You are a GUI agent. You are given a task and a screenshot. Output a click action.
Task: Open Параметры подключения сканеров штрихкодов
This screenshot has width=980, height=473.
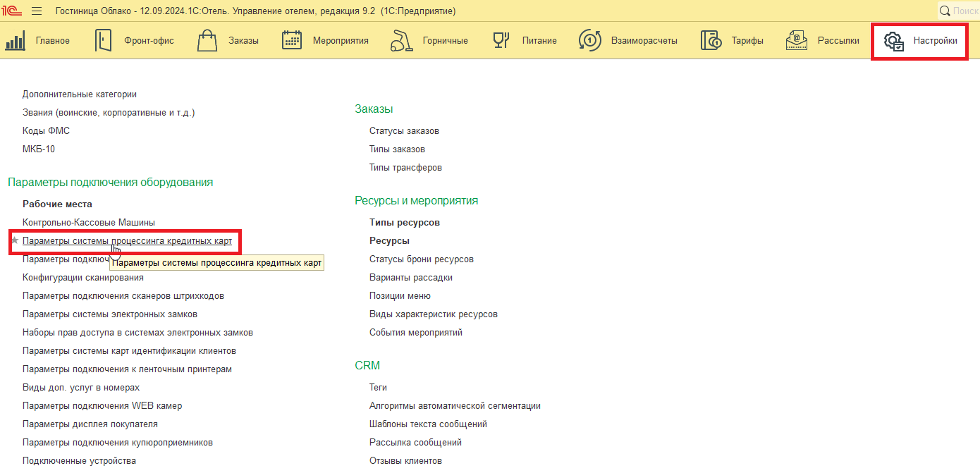[123, 295]
